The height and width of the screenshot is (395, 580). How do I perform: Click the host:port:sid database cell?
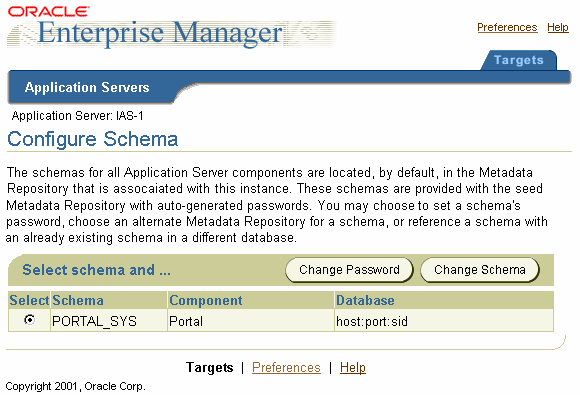[x=372, y=321]
